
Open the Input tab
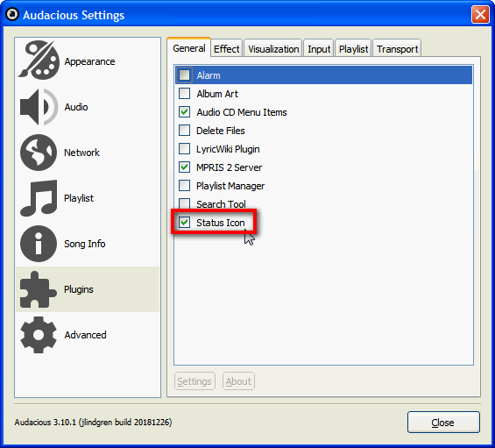click(319, 49)
